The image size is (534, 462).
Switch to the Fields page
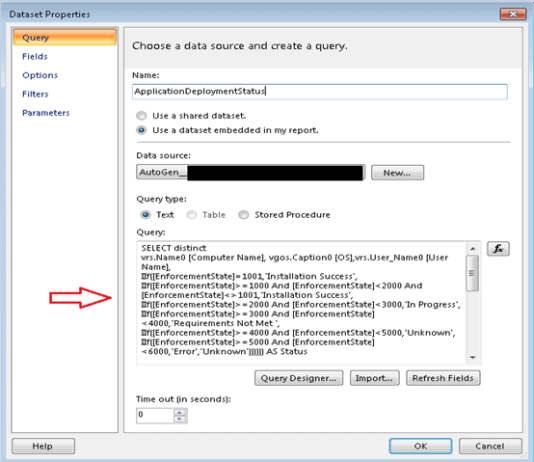pos(35,57)
